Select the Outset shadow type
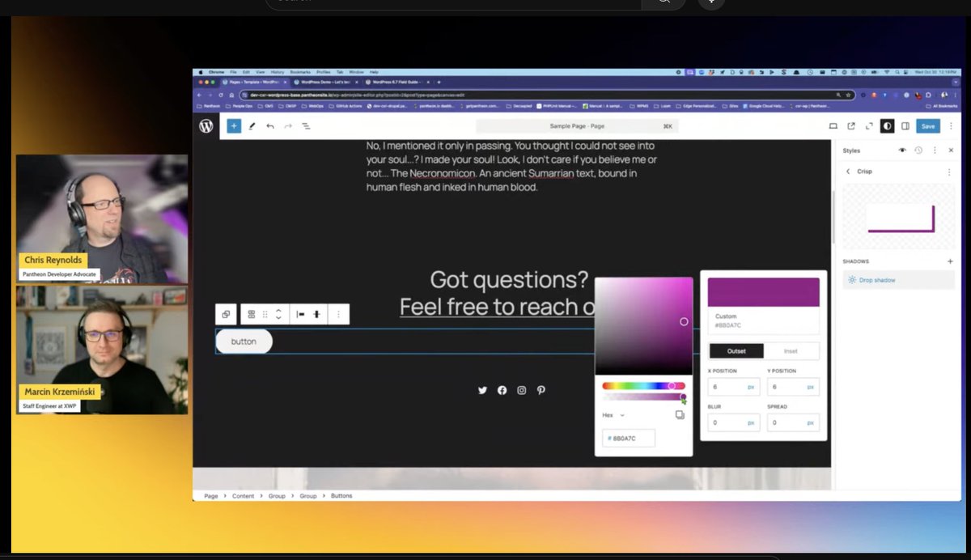The height and width of the screenshot is (560, 971). 736,351
